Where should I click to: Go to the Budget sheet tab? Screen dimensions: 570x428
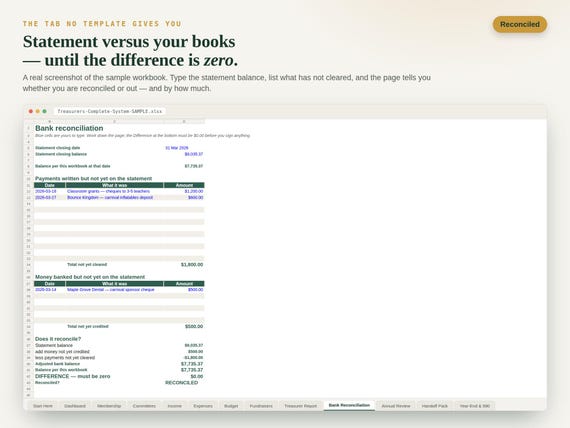[231, 406]
